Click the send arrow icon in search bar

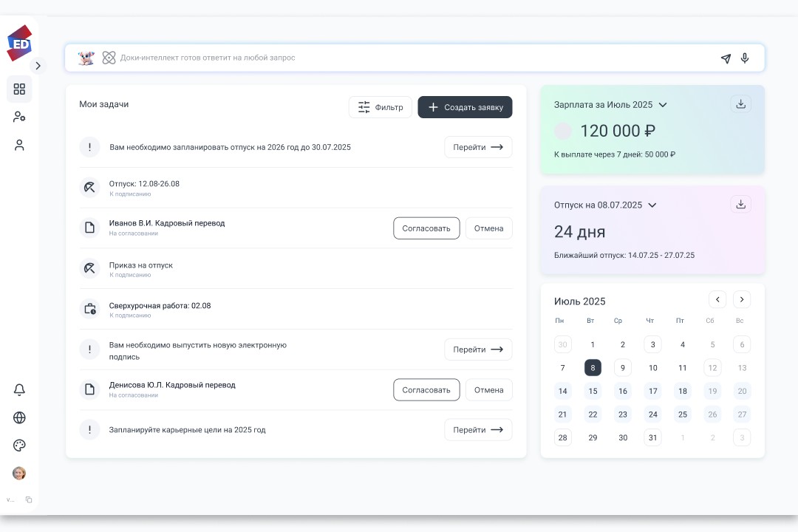(726, 58)
